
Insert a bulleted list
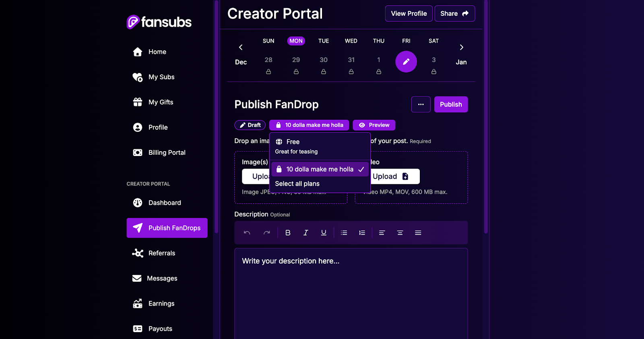pyautogui.click(x=344, y=233)
